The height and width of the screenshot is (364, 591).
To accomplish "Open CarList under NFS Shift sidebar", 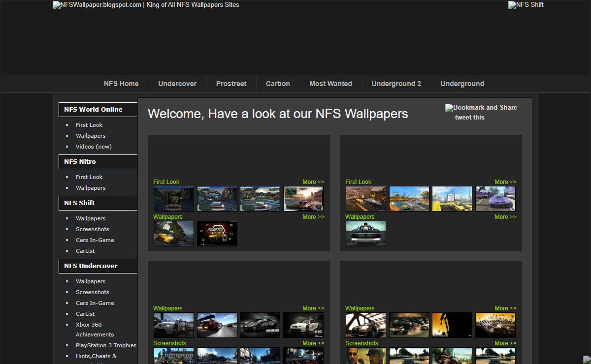I will point(85,251).
